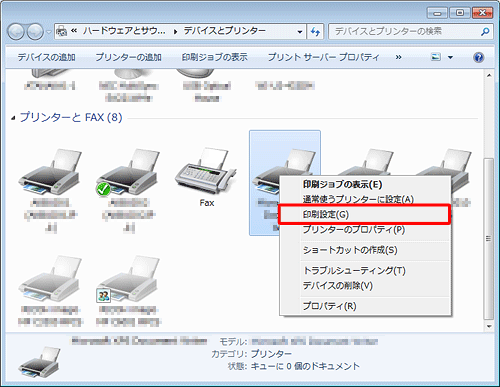Screen dimensions: 500x387
Task: Choose 印刷設定(G) from the context menu
Action: pyautogui.click(x=365, y=214)
